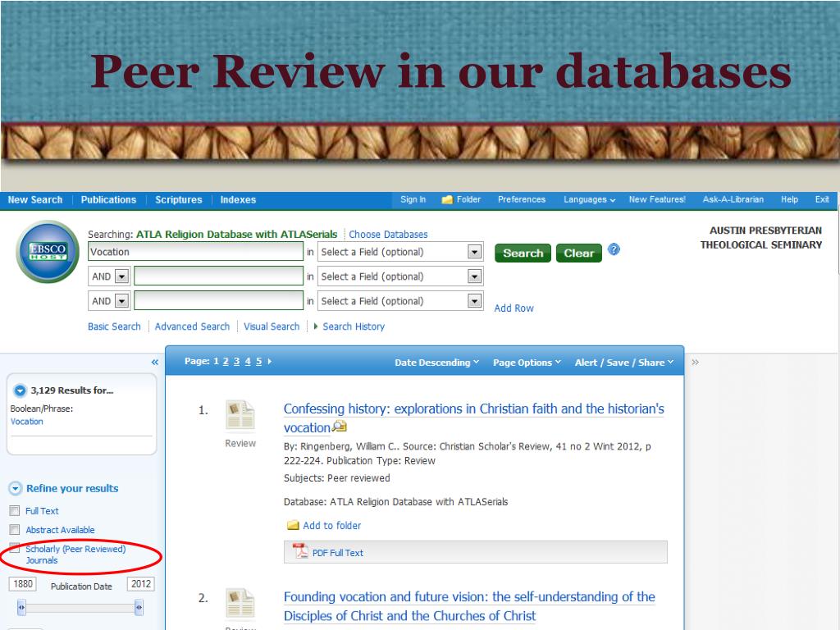Image resolution: width=840 pixels, height=630 pixels.
Task: Click the Add to folder yellow folder icon
Action: (293, 526)
